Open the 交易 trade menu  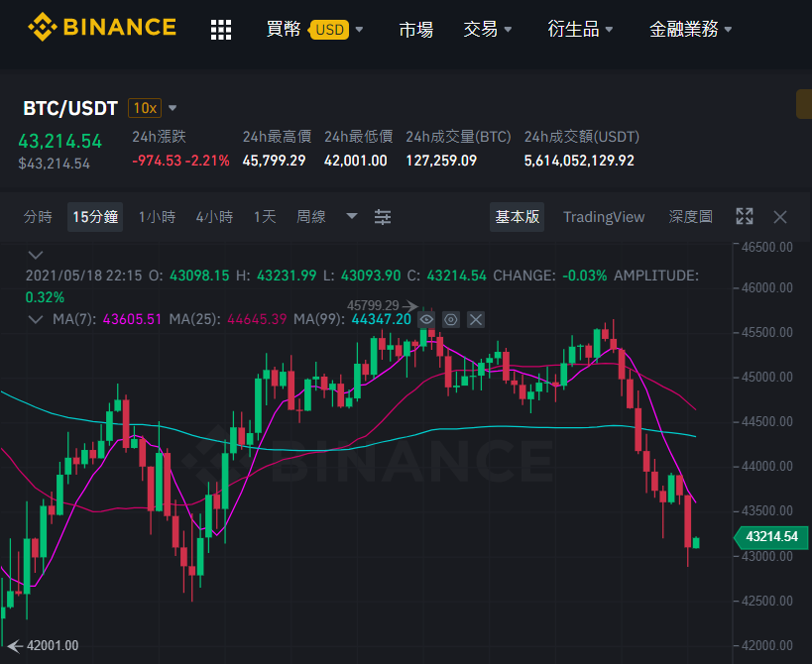pos(488,29)
